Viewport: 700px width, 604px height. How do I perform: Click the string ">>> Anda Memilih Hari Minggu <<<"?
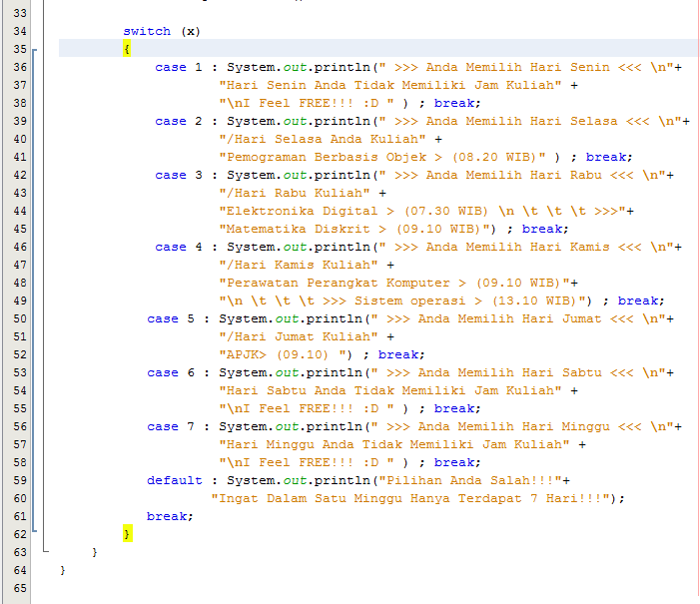tap(514, 426)
